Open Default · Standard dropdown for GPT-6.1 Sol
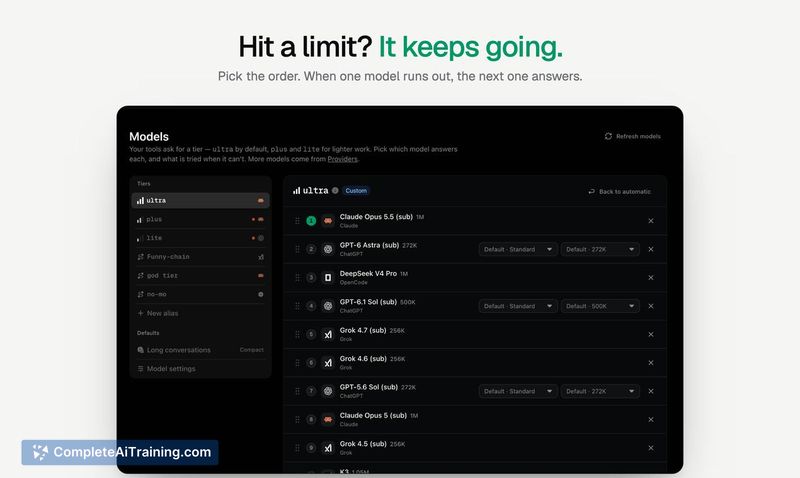This screenshot has height=478, width=800. [x=517, y=306]
